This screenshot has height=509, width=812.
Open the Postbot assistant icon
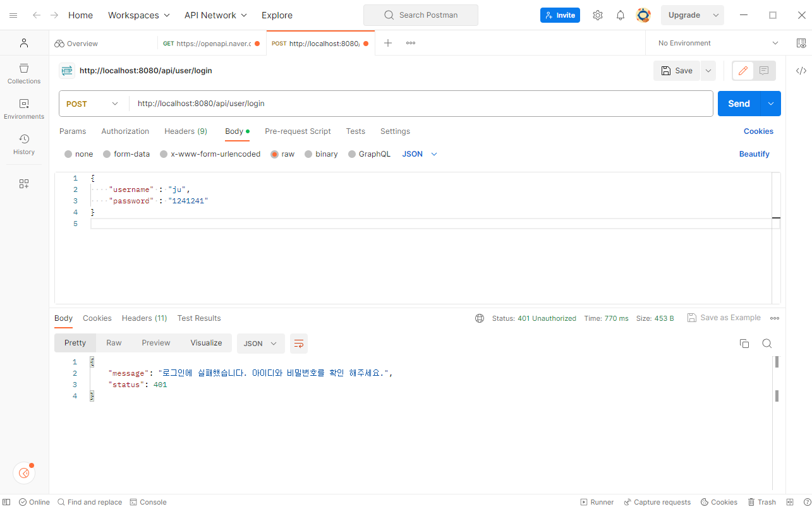pyautogui.click(x=24, y=473)
